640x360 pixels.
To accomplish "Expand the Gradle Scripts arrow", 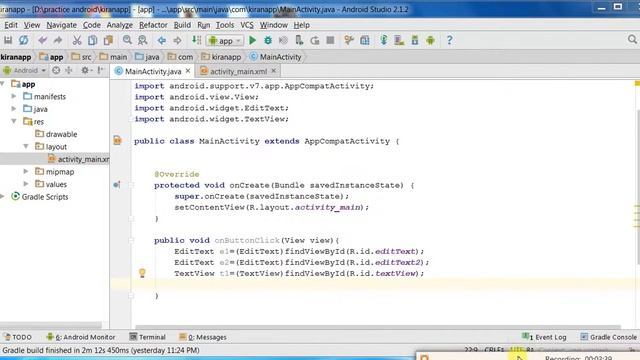I will [x=2, y=196].
